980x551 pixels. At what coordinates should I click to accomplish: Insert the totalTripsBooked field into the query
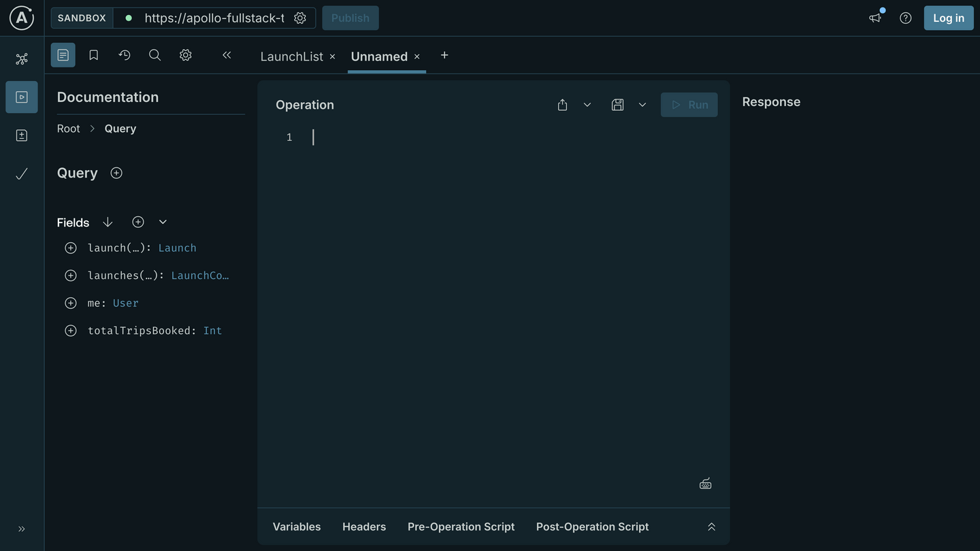(70, 330)
